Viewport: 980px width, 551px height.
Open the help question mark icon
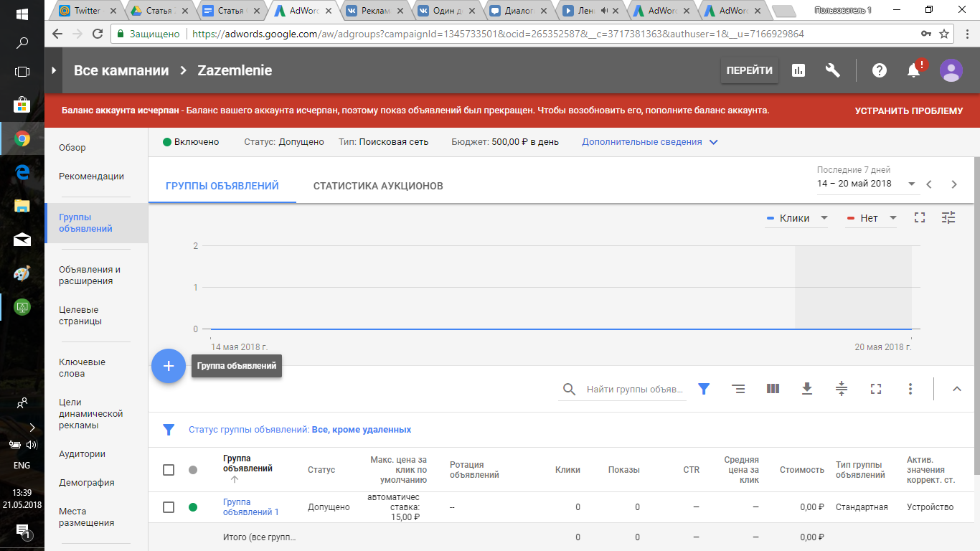tap(879, 70)
